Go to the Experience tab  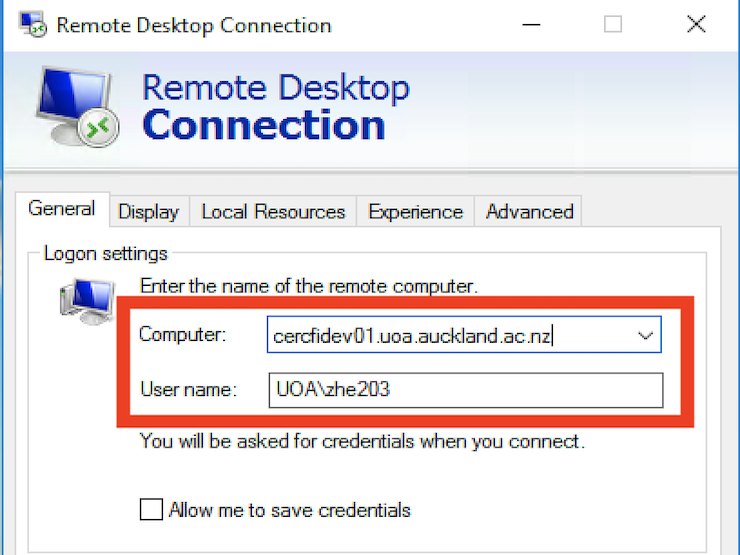(415, 212)
